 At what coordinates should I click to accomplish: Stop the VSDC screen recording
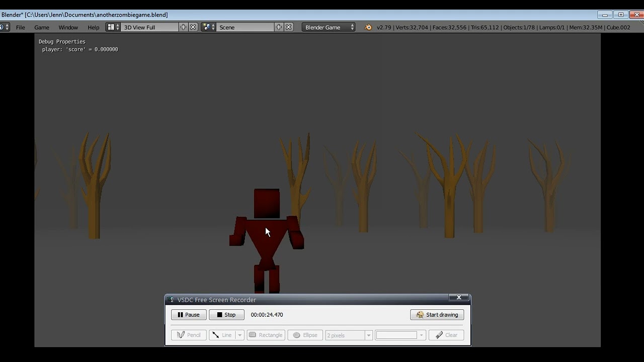tap(226, 315)
